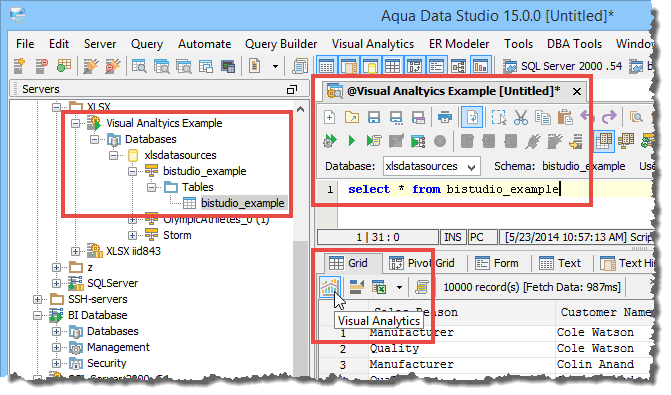
Task: Collapse the BI Database server node
Action: click(37, 315)
